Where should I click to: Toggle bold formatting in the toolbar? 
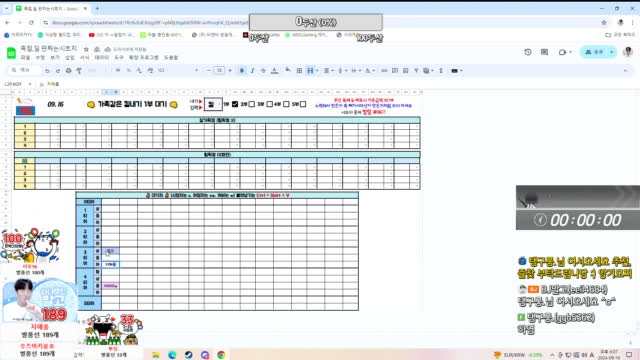[x=242, y=71]
